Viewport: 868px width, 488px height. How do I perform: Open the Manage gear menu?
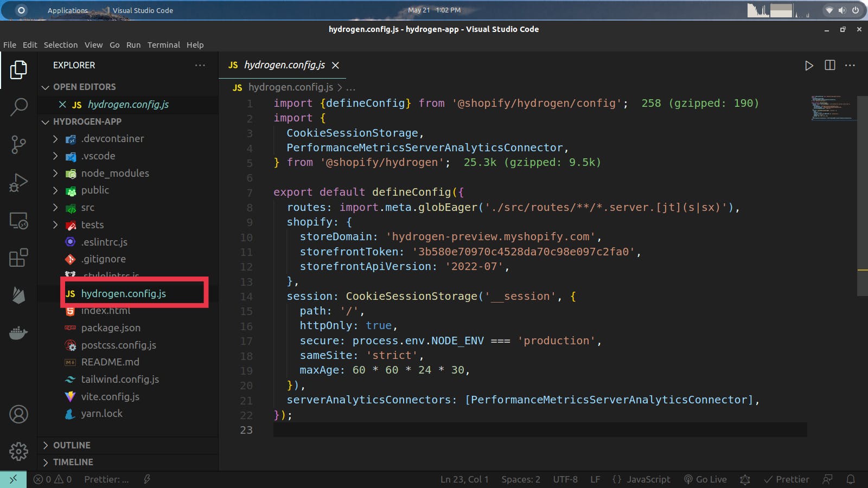(18, 451)
